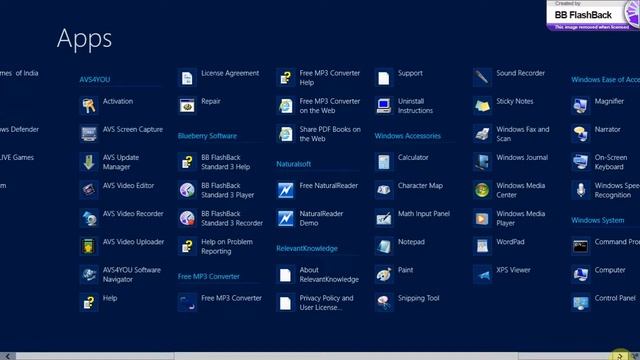640x360 pixels.
Task: Open BB FlashBack Standard 3 Help icon
Action: click(187, 162)
